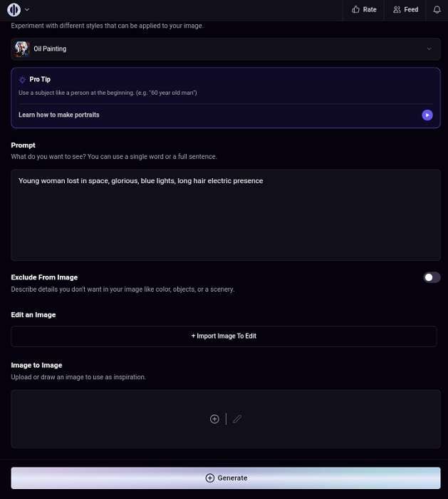The width and height of the screenshot is (448, 499).
Task: Click the upload image plus icon
Action: [x=214, y=419]
